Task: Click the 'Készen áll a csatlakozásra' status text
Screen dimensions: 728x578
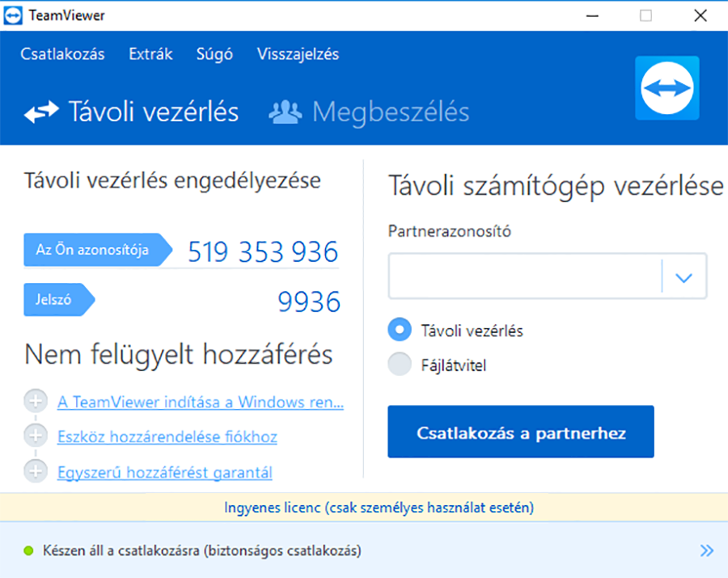Action: click(202, 551)
